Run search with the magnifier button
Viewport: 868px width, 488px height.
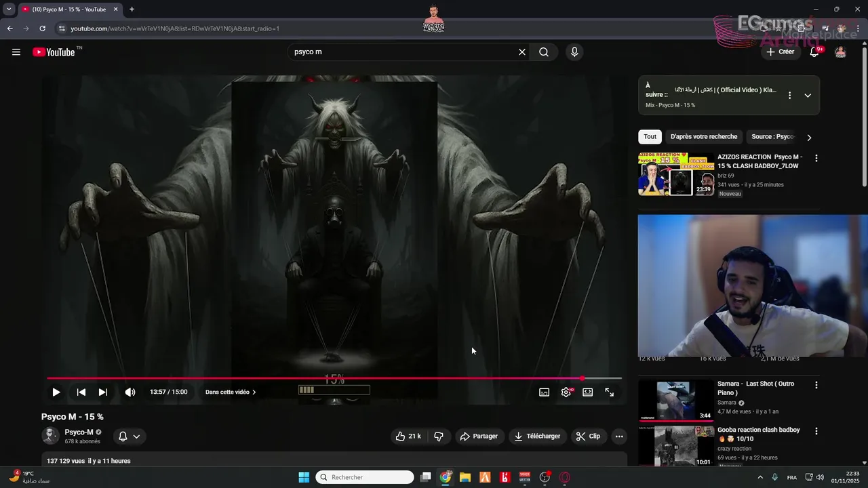tap(544, 52)
